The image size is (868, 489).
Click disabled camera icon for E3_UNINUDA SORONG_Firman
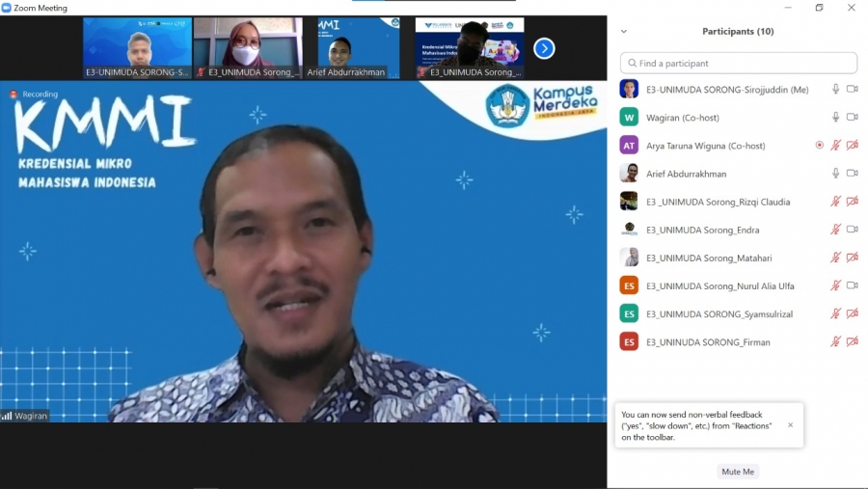[x=852, y=341]
